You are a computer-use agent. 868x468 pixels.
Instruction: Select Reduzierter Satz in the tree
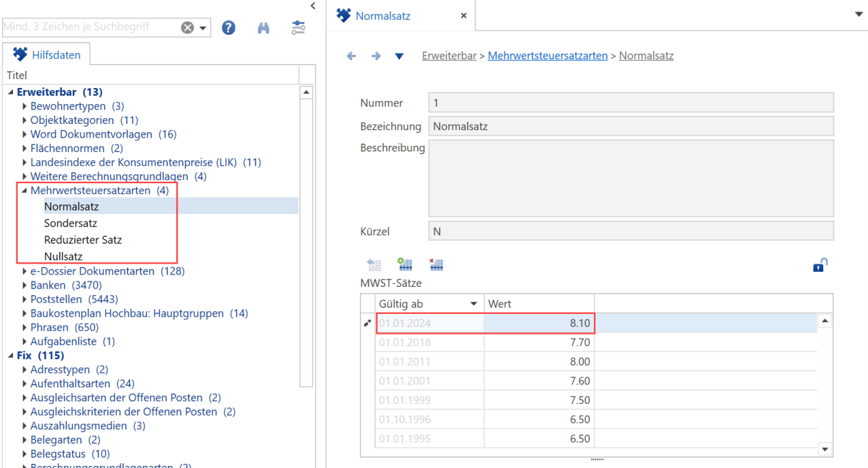click(x=83, y=240)
